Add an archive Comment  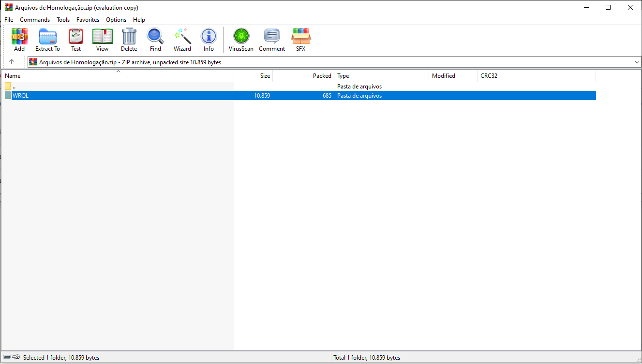coord(272,40)
